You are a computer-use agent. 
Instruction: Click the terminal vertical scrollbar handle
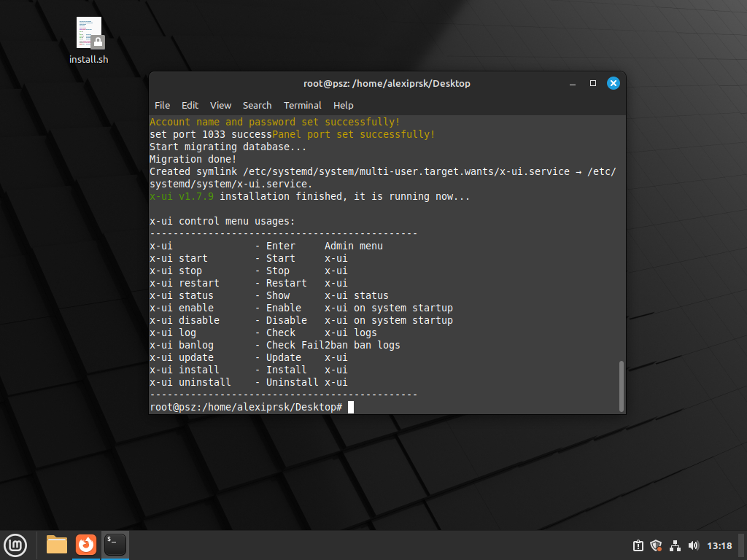(622, 386)
